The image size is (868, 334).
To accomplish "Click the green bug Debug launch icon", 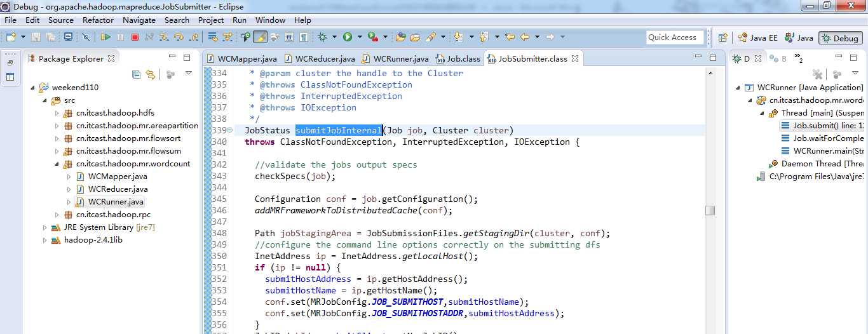I will tap(322, 37).
